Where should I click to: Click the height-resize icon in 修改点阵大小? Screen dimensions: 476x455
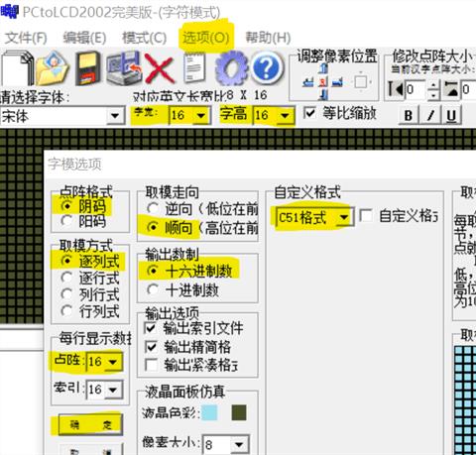point(451,89)
